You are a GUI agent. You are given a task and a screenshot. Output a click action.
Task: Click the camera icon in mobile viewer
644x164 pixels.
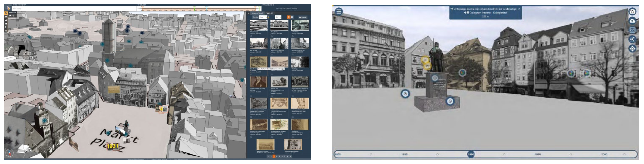pyautogui.click(x=632, y=11)
